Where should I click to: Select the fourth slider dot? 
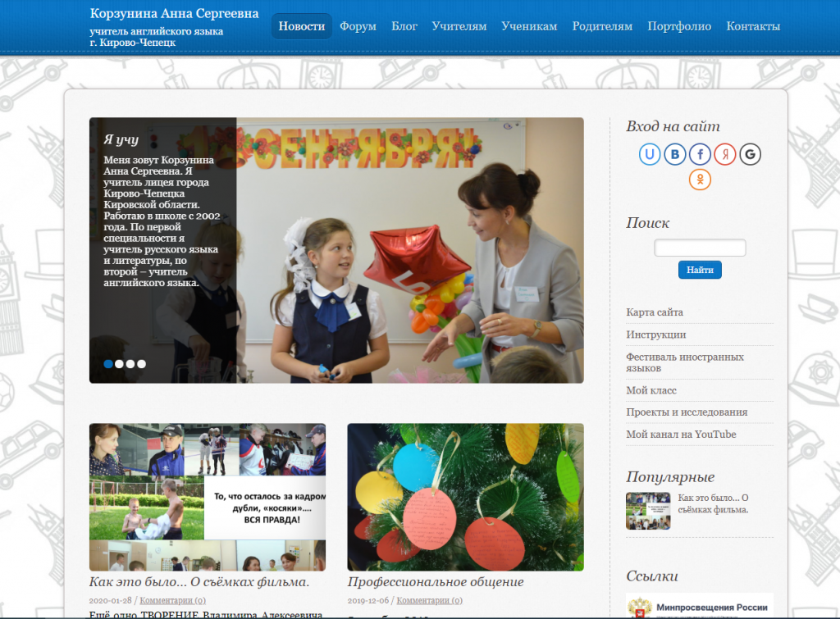coord(141,364)
